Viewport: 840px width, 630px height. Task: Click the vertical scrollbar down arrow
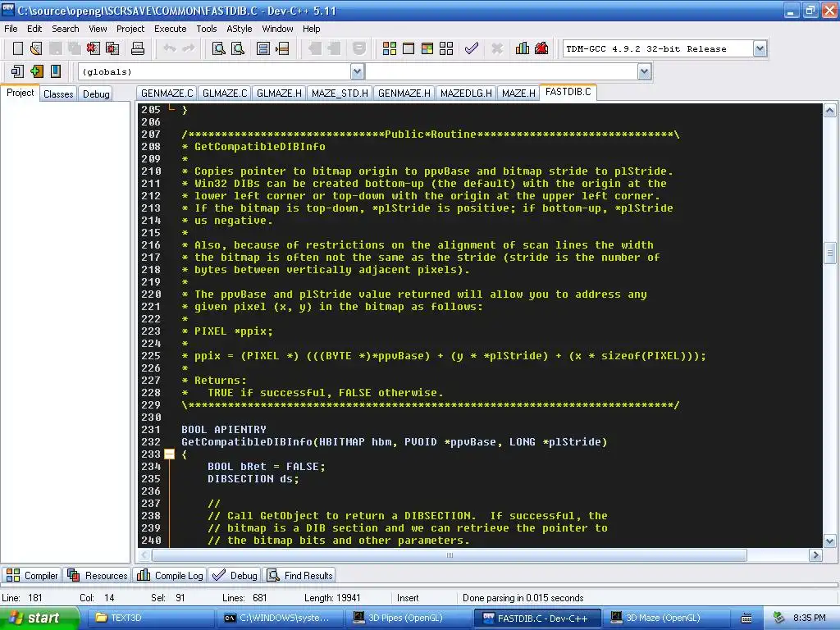coord(830,541)
